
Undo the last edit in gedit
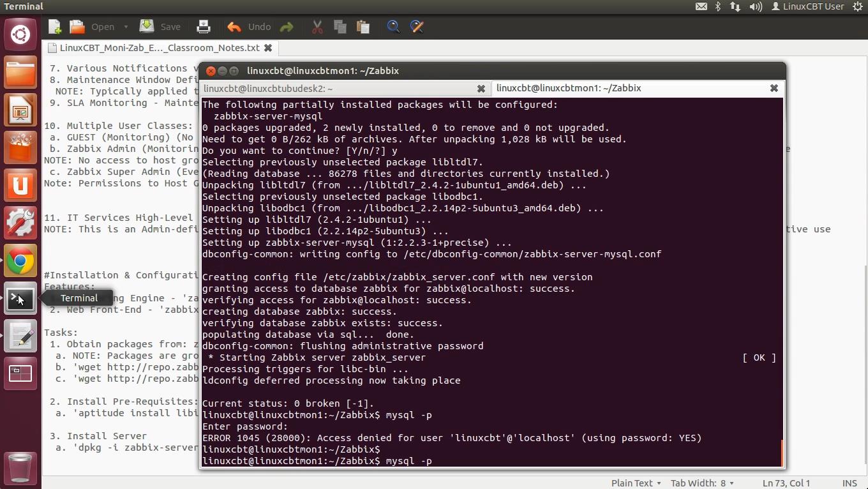pyautogui.click(x=249, y=27)
